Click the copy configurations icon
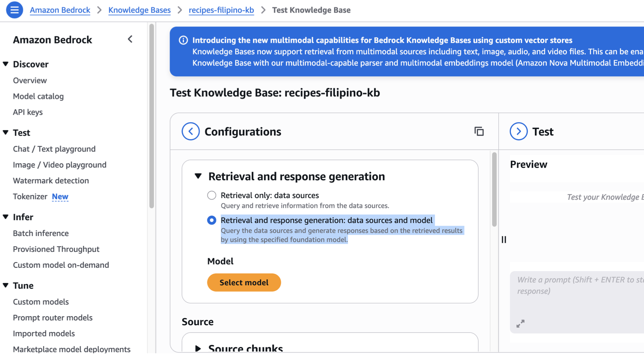This screenshot has height=362, width=644. 479,131
